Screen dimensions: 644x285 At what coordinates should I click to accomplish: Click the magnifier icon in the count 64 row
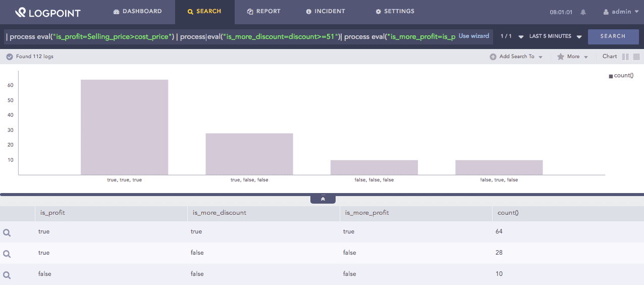pyautogui.click(x=7, y=232)
